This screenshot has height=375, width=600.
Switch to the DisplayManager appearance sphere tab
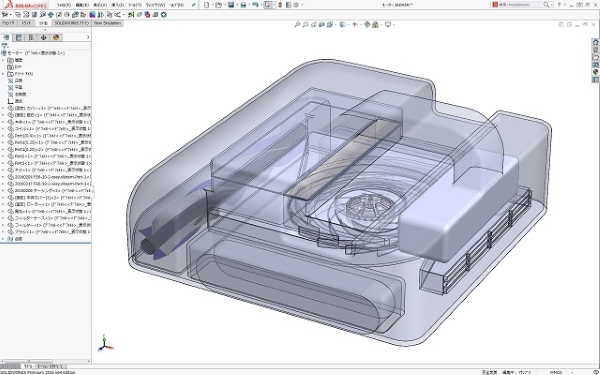pyautogui.click(x=56, y=37)
